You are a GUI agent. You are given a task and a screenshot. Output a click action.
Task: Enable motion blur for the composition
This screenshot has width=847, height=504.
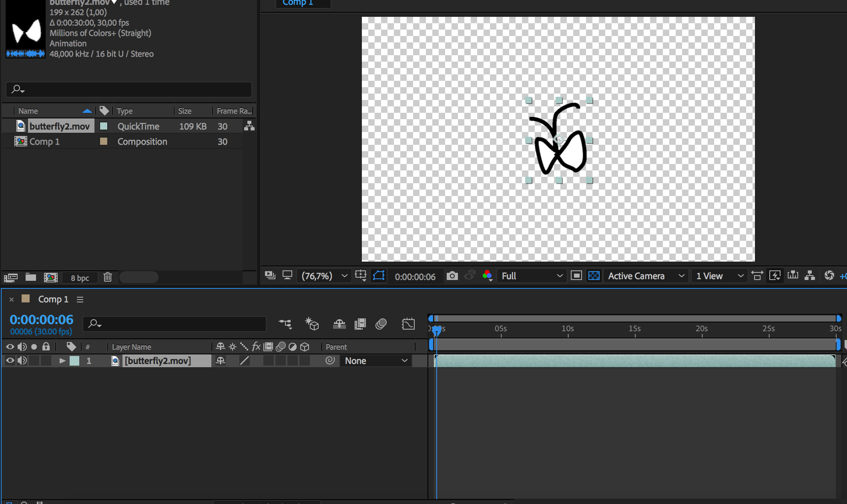[x=381, y=324]
